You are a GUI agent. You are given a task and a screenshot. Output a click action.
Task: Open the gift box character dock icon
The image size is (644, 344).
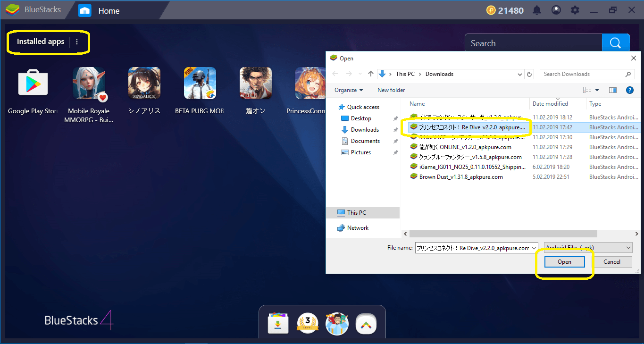pos(337,323)
